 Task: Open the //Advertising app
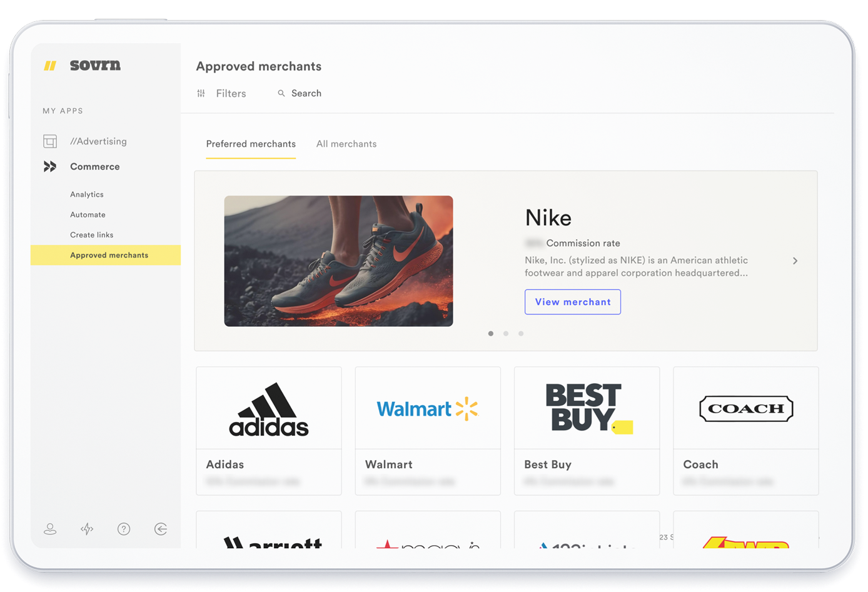pos(98,141)
